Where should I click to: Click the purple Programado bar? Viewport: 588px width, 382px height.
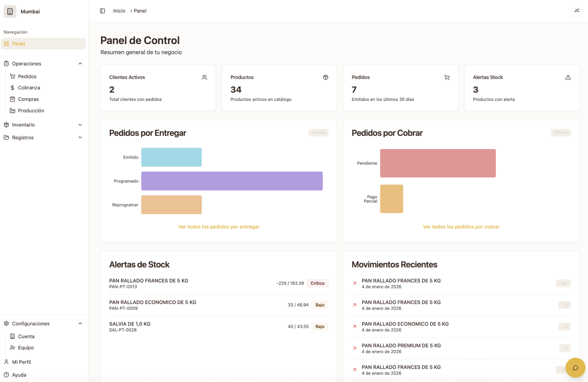232,181
